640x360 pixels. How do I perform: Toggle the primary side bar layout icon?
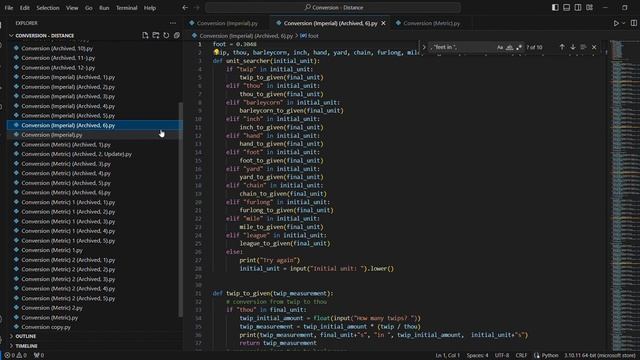555,7
